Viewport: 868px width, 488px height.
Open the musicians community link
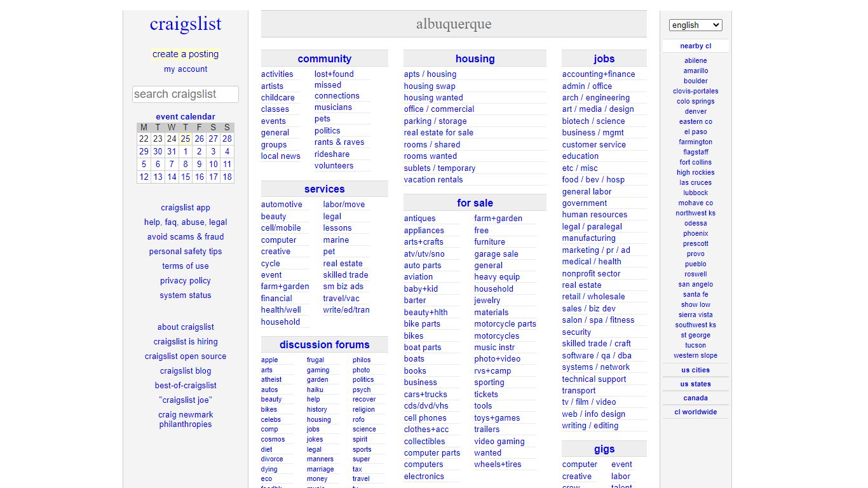tap(333, 107)
